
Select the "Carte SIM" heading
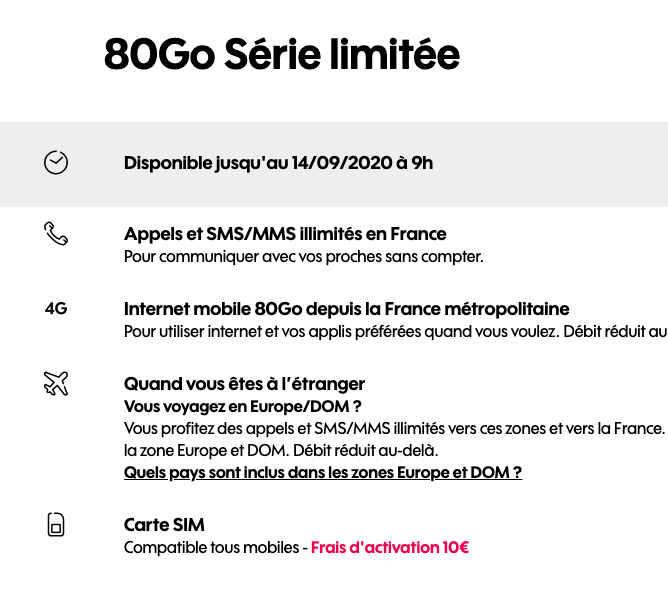pos(164,525)
